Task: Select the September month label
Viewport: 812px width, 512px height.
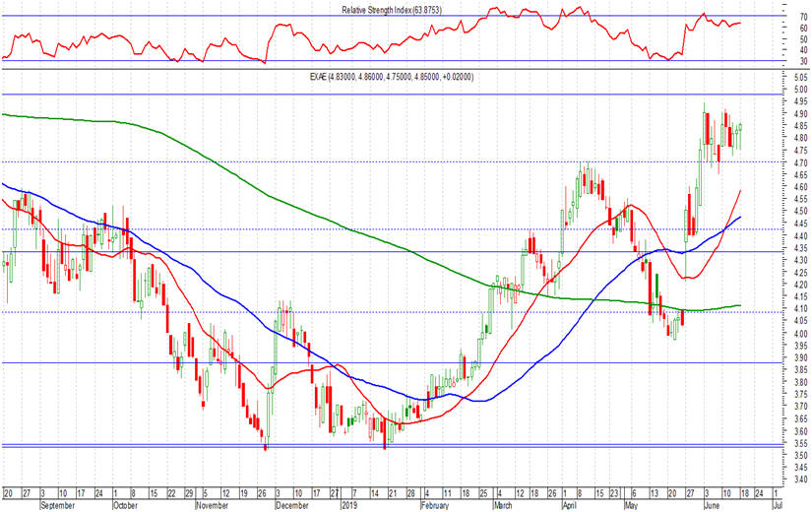Action: (57, 505)
